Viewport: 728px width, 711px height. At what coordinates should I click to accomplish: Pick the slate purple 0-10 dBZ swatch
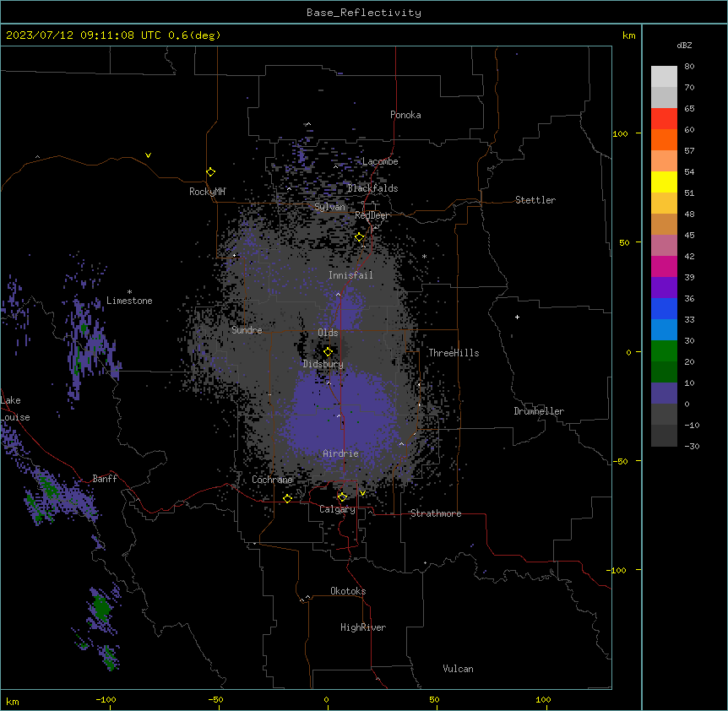pyautogui.click(x=664, y=393)
